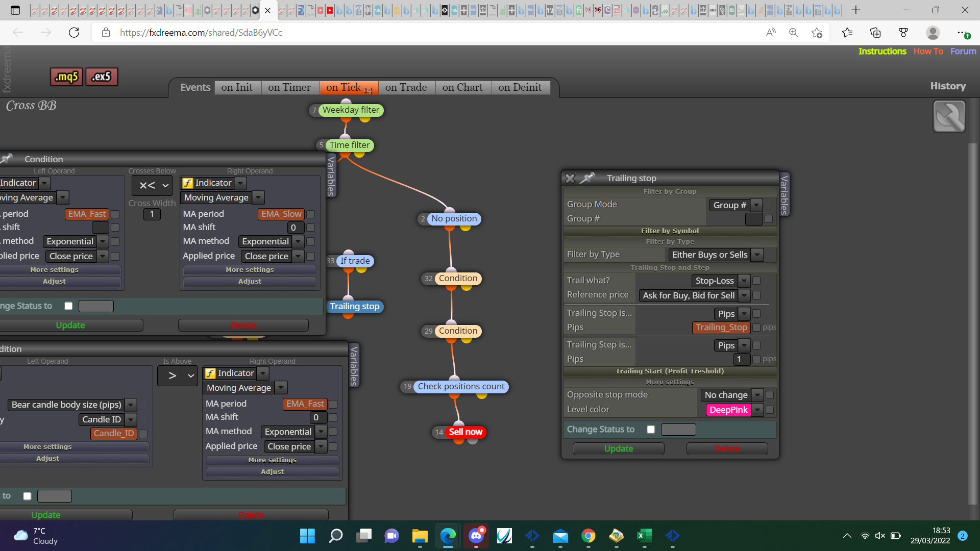The height and width of the screenshot is (551, 980).
Task: Switch to the on Timer event tab
Action: 289,87
